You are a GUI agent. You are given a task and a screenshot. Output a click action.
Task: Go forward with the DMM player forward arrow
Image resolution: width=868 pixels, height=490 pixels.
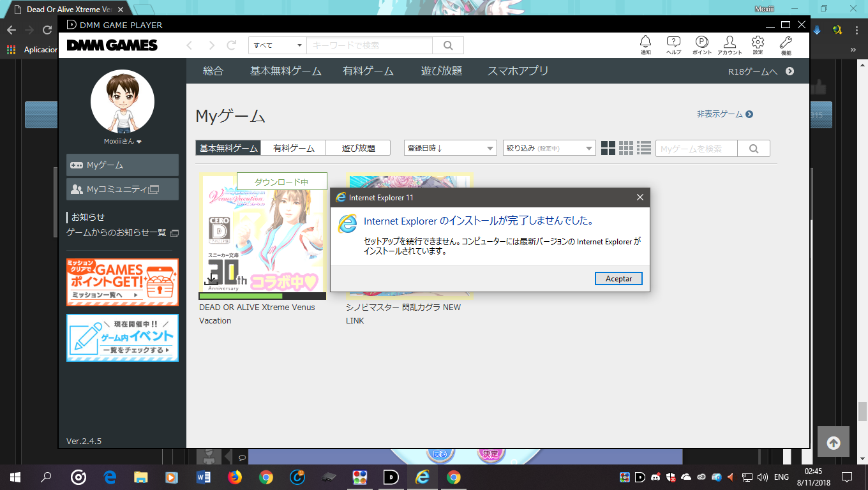(211, 45)
